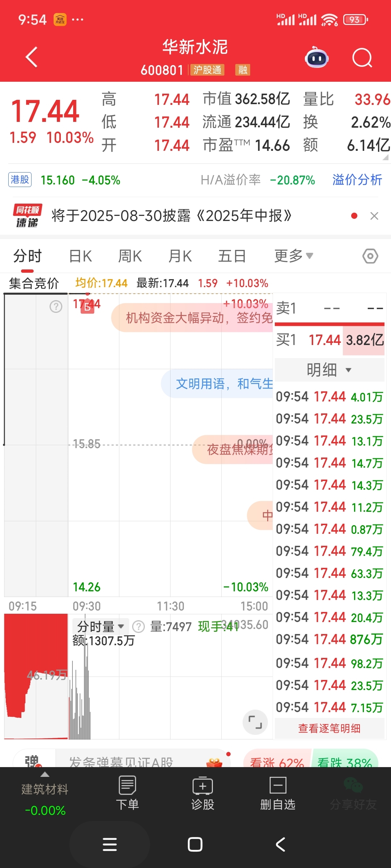Expand the 建筑材料 sector panel
The image size is (391, 868).
coord(45,793)
